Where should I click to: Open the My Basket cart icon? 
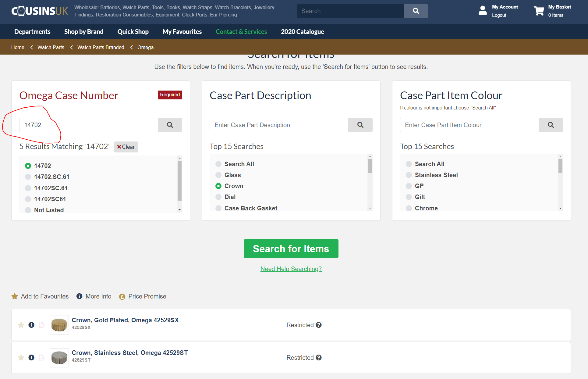pos(539,11)
